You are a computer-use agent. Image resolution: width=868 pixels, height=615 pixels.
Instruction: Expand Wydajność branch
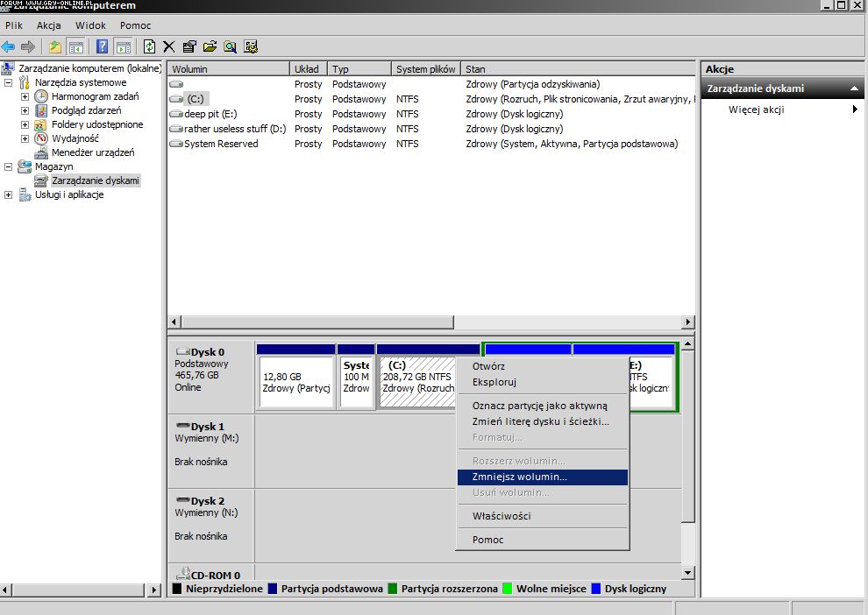pyautogui.click(x=25, y=138)
